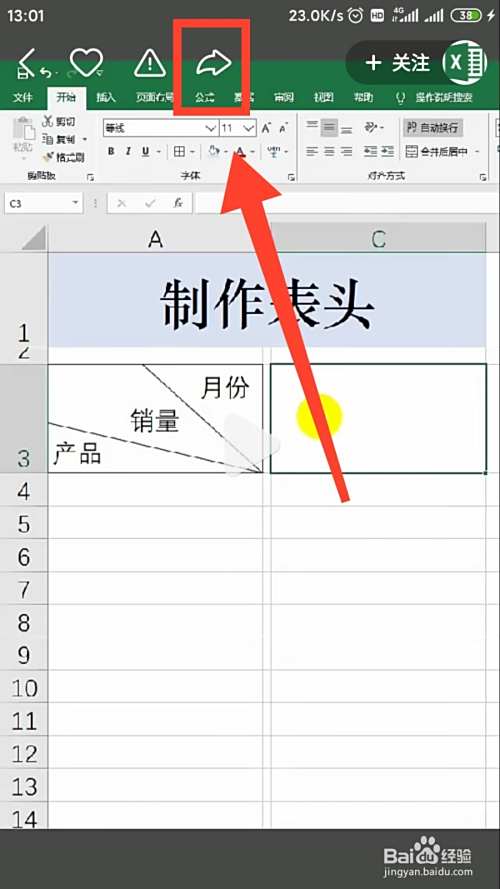Tap the heart like icon
The height and width of the screenshot is (889, 500).
(86, 62)
